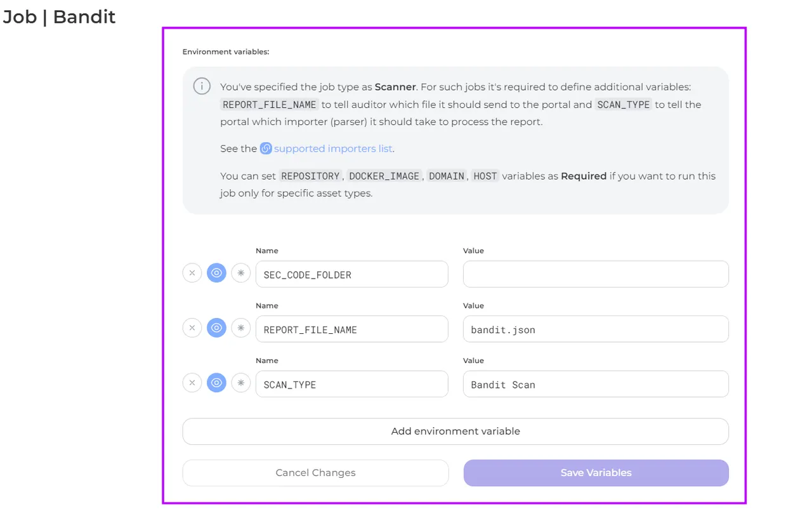
Task: Mark REPORT_FILE_NAME as required with asterisk icon
Action: pos(240,328)
